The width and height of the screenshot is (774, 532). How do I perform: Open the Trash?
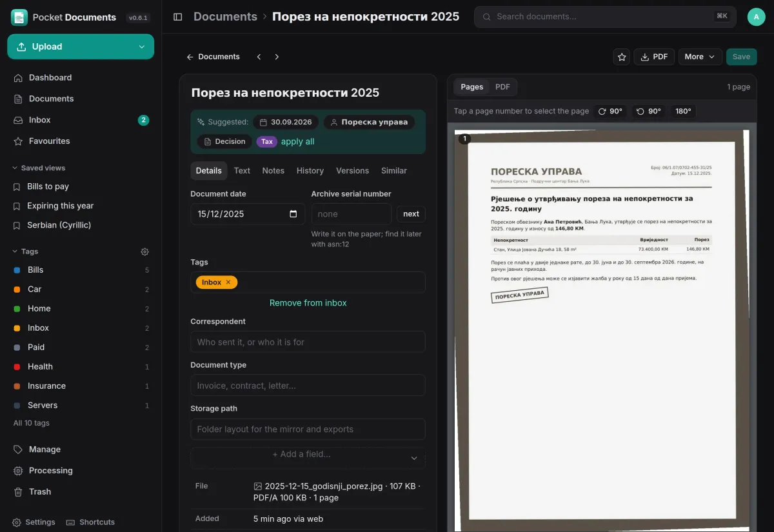81,491
